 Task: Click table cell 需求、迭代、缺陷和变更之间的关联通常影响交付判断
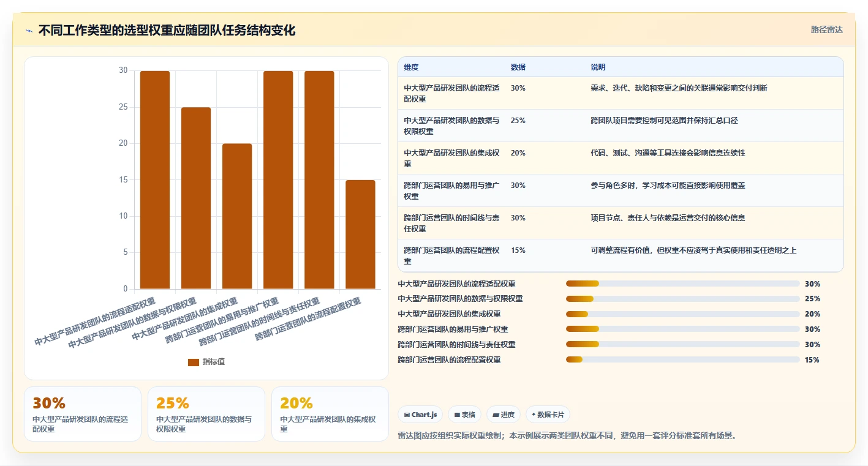click(679, 88)
